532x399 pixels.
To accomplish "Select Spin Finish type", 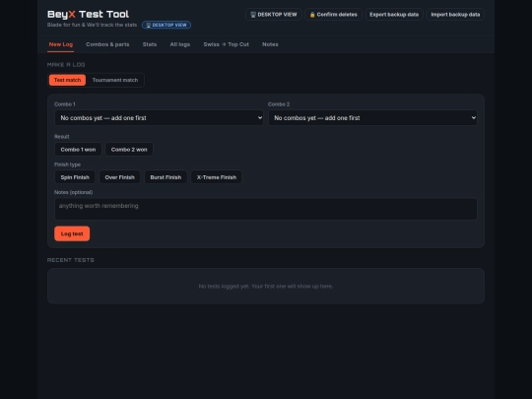I will click(75, 177).
